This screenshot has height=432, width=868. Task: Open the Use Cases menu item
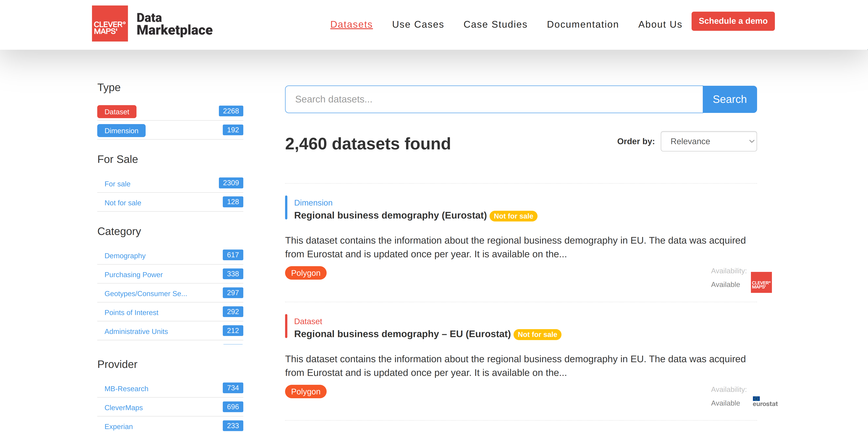point(418,24)
